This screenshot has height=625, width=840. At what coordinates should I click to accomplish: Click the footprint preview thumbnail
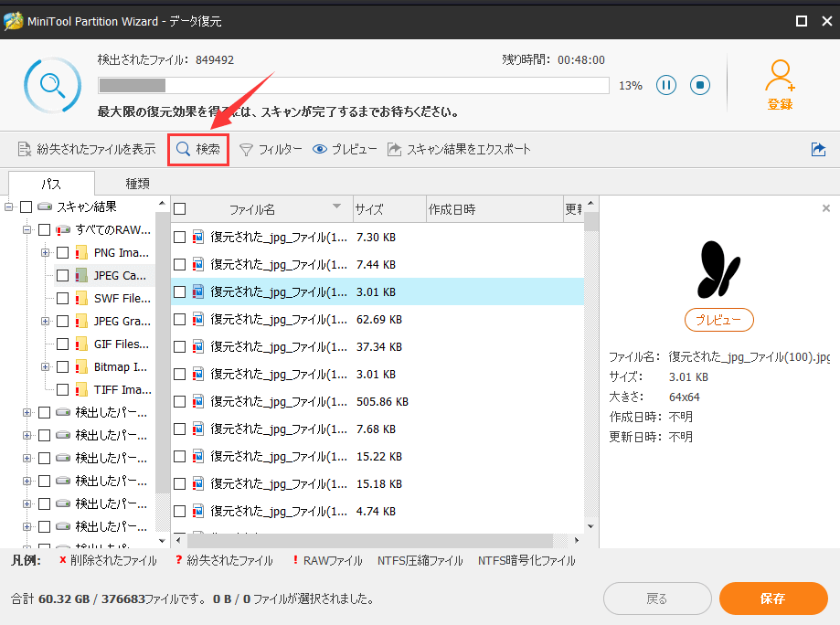tap(718, 270)
